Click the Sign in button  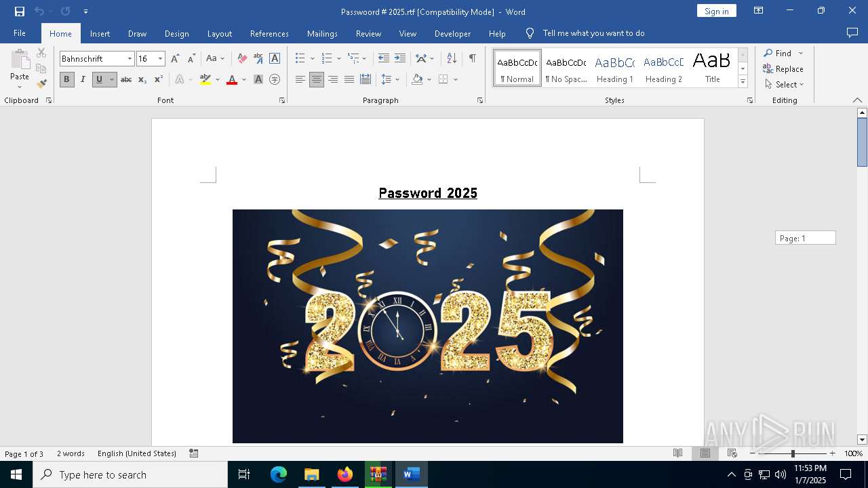[x=716, y=11]
